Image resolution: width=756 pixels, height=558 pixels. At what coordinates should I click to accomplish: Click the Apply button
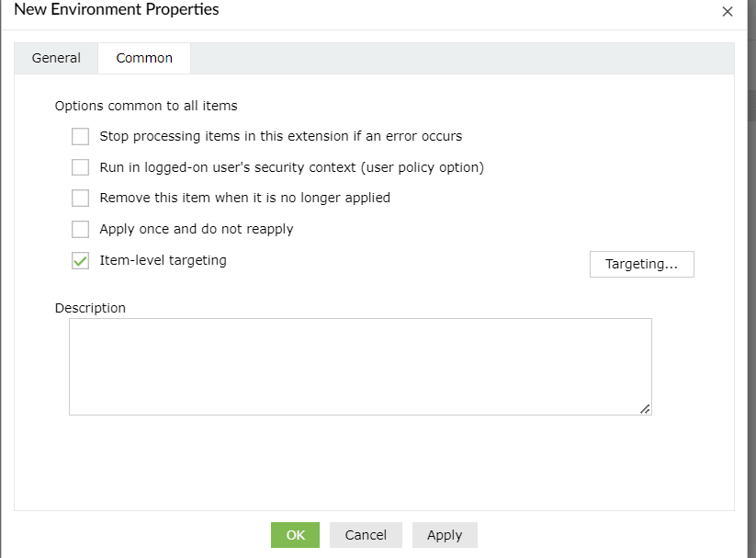pyautogui.click(x=445, y=535)
